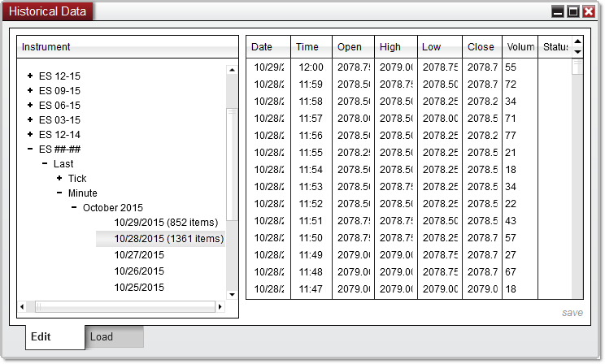Viewport: 605px width, 364px height.
Task: Expand the Tick data node
Action: [x=59, y=178]
